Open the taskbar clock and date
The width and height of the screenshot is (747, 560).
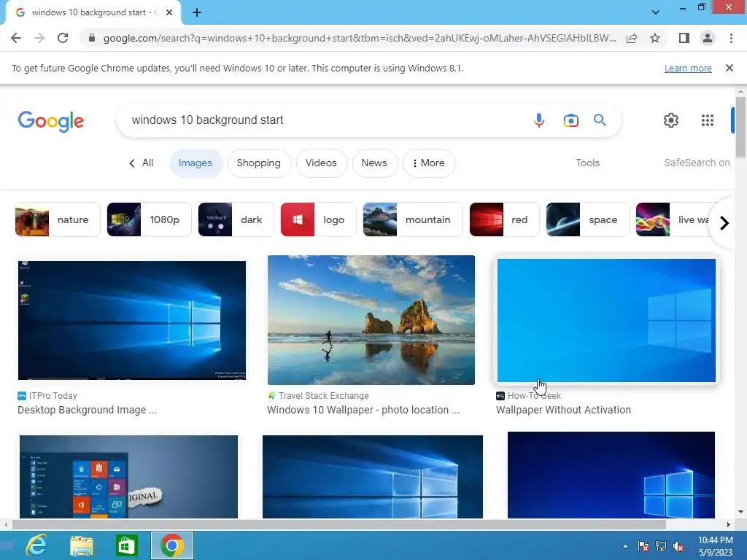[x=715, y=546]
